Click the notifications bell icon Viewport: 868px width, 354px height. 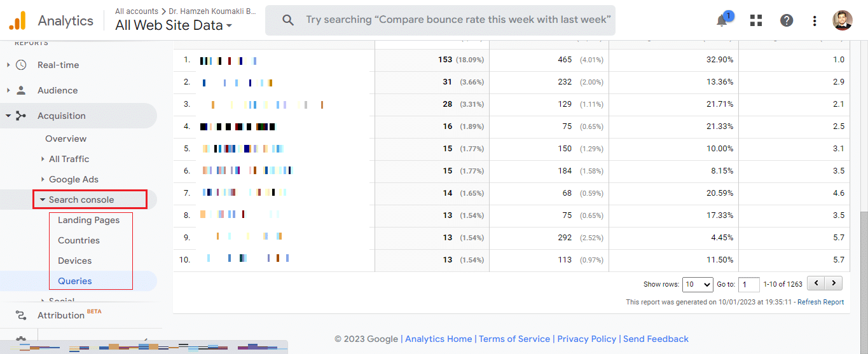coord(722,21)
